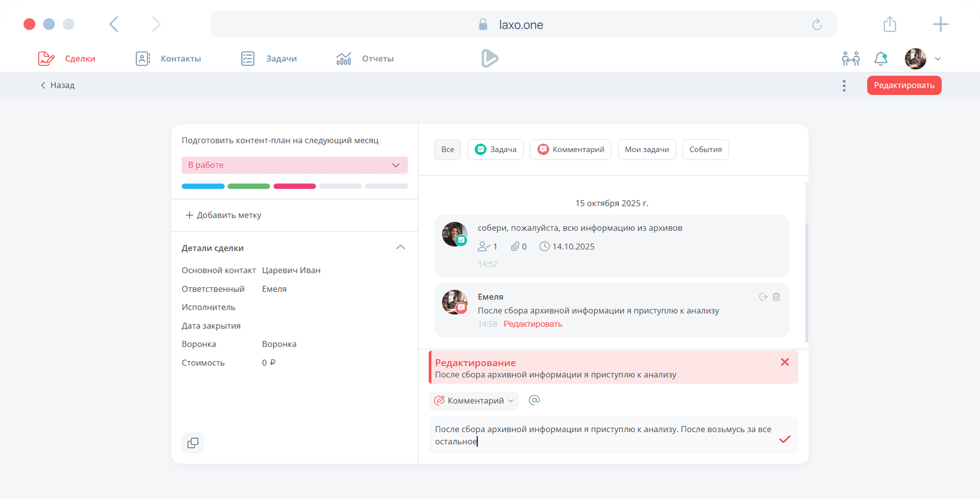This screenshot has height=499, width=980.
Task: Collapse the Детали сделки section
Action: [400, 248]
